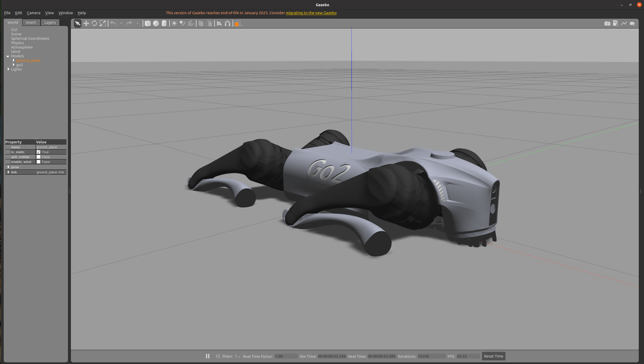The image size is (644, 364).
Task: Start video recording icon
Action: coord(632,24)
